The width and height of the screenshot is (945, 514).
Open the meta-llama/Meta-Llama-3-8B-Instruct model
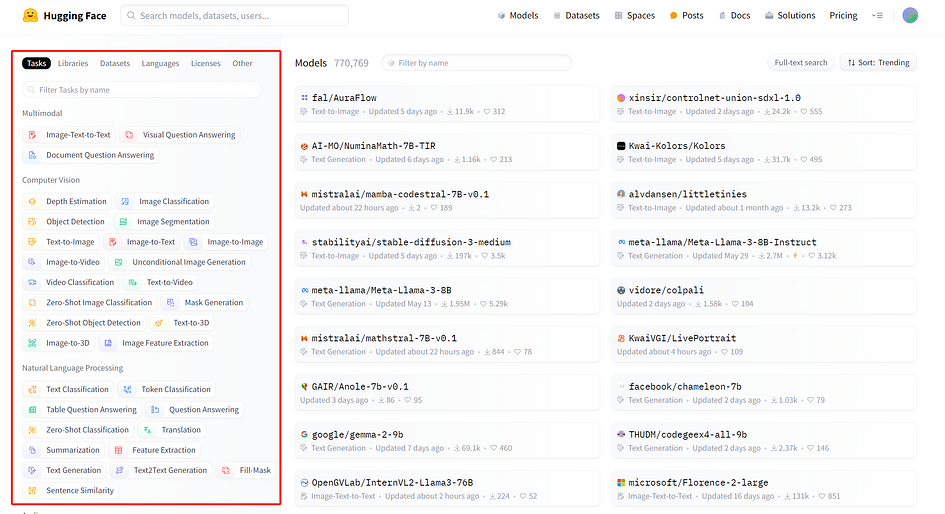point(764,248)
